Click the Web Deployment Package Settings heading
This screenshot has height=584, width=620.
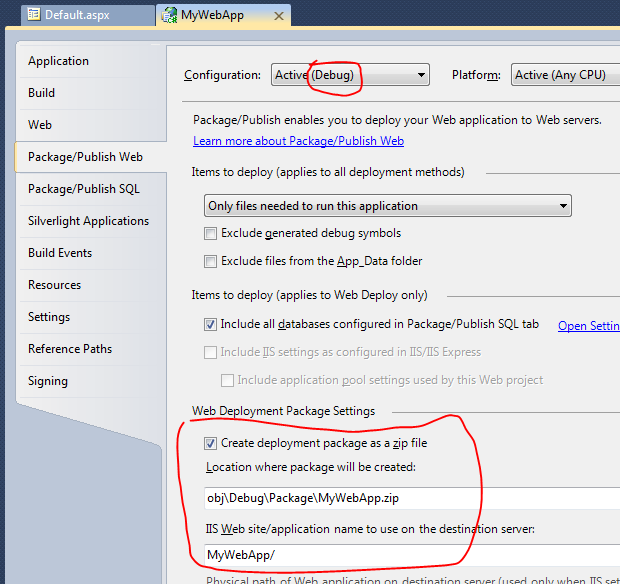pos(284,411)
